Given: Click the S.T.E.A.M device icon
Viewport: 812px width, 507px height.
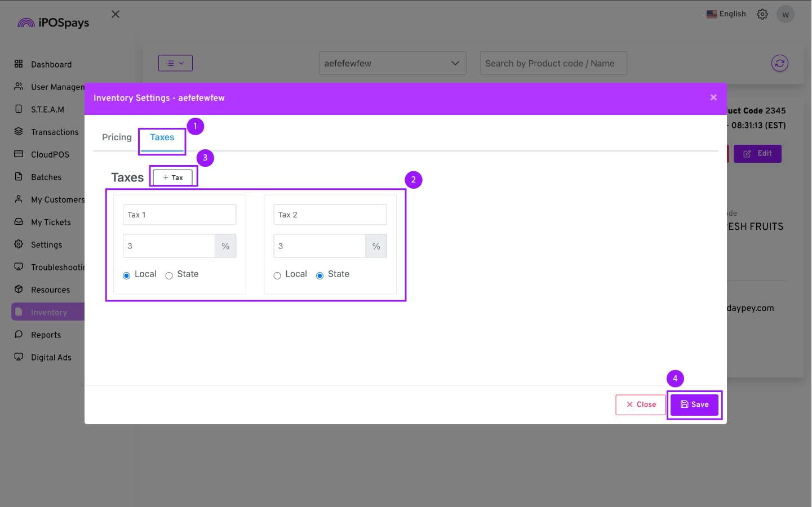Looking at the screenshot, I should point(19,109).
